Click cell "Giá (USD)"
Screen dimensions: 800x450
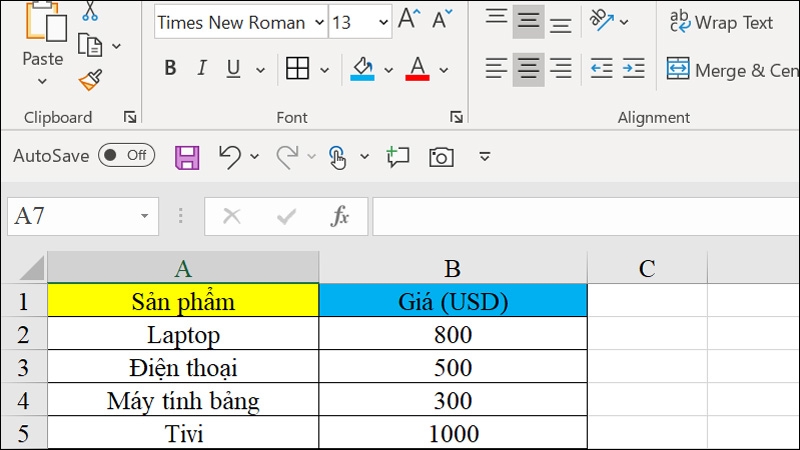point(453,301)
